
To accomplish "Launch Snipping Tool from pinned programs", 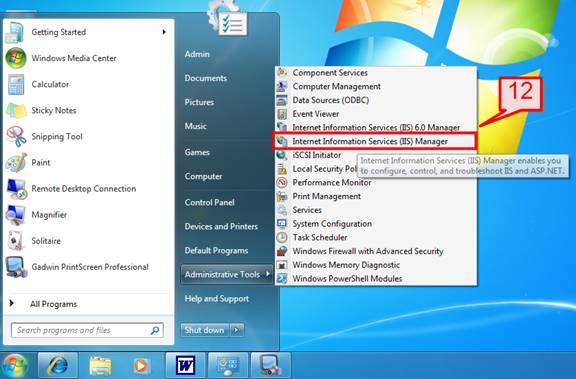I will click(x=16, y=137).
